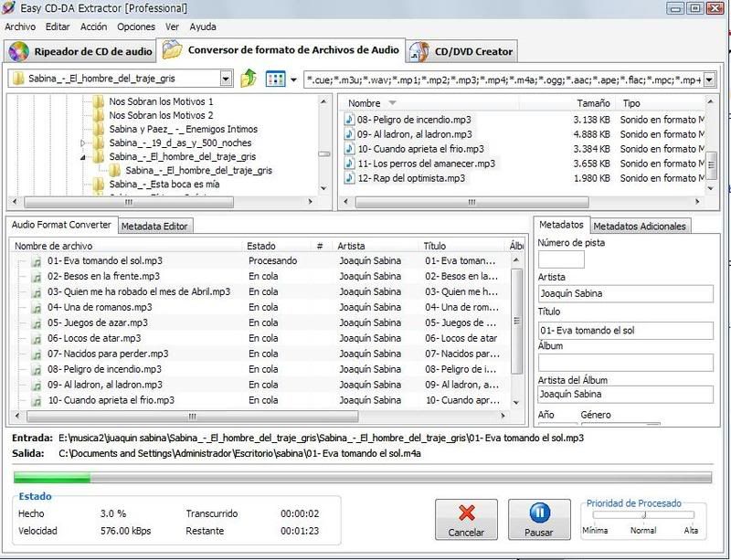Click folder tree horizontal scrollbar
This screenshot has width=731, height=560.
click(129, 202)
